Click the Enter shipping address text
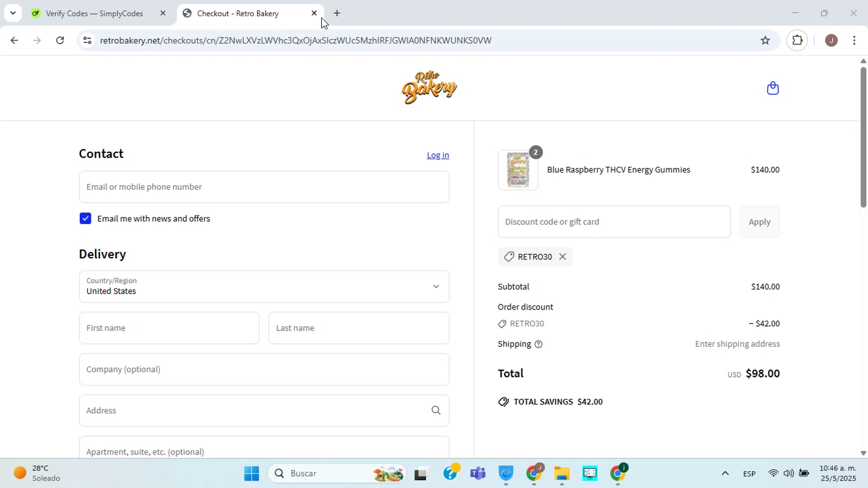Screen dimensions: 868x488 737,344
